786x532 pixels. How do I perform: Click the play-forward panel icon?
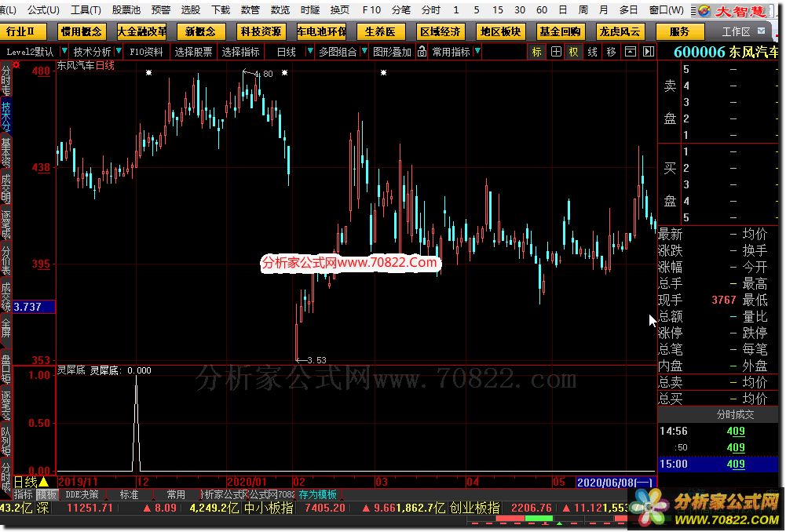[648, 52]
